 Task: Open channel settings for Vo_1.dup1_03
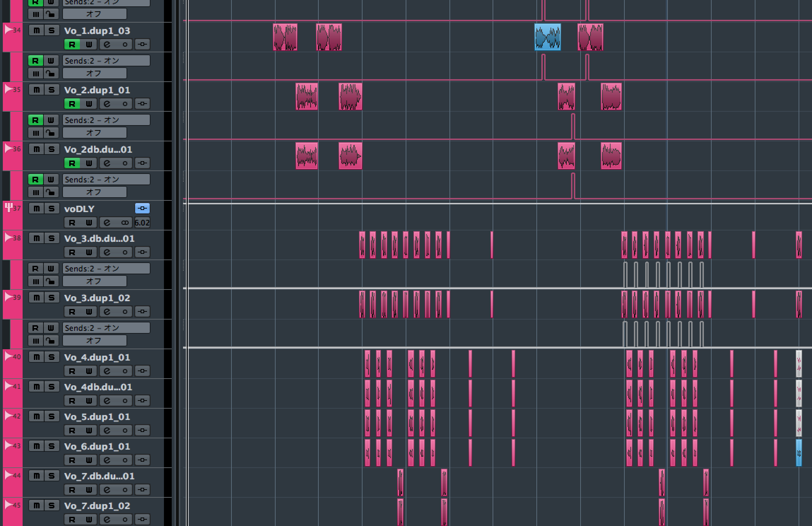107,45
